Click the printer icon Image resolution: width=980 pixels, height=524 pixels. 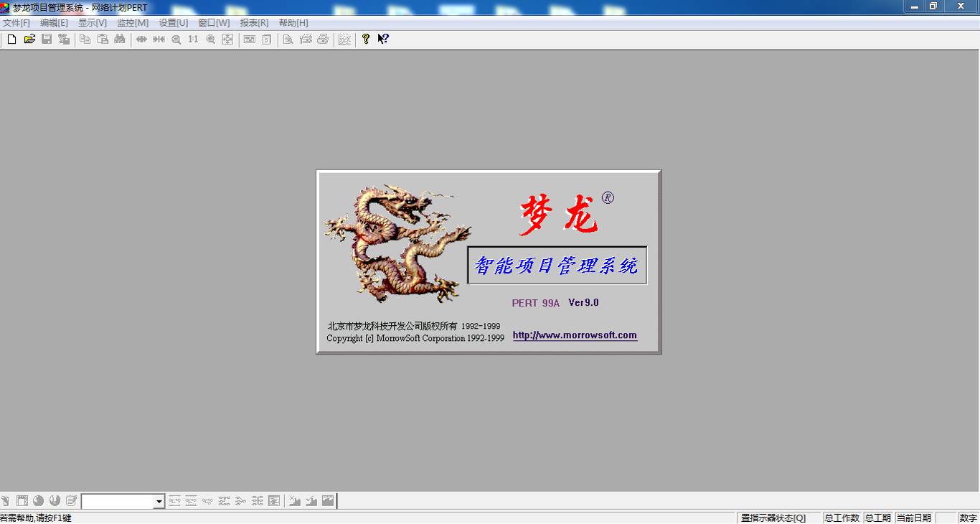323,39
